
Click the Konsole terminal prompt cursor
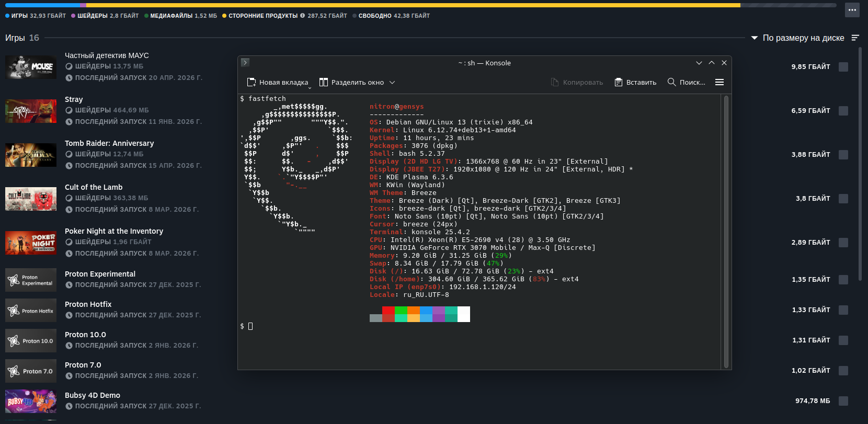pos(250,326)
